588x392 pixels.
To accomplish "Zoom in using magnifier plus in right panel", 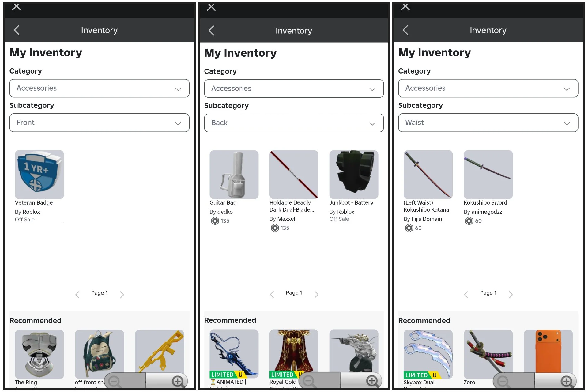I will (x=566, y=381).
